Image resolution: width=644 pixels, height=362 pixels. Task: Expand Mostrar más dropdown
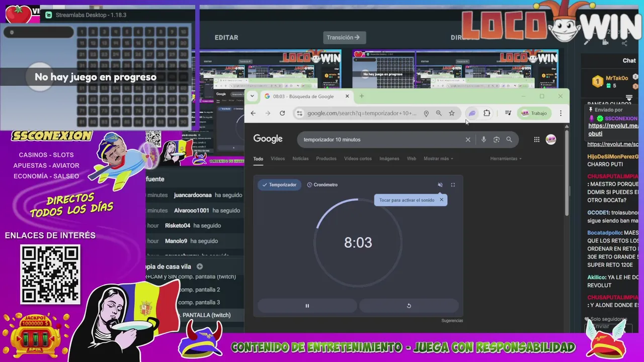pyautogui.click(x=438, y=158)
